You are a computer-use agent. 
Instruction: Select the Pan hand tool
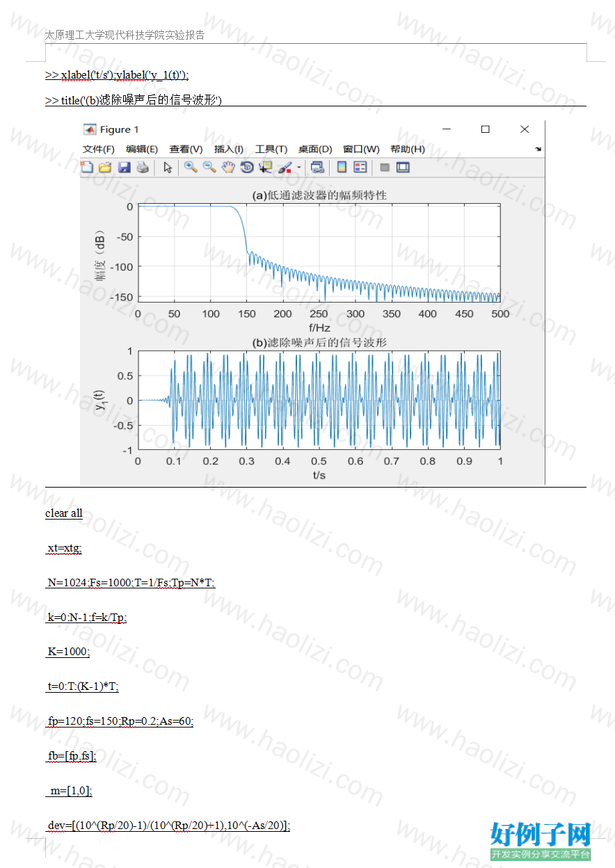228,167
